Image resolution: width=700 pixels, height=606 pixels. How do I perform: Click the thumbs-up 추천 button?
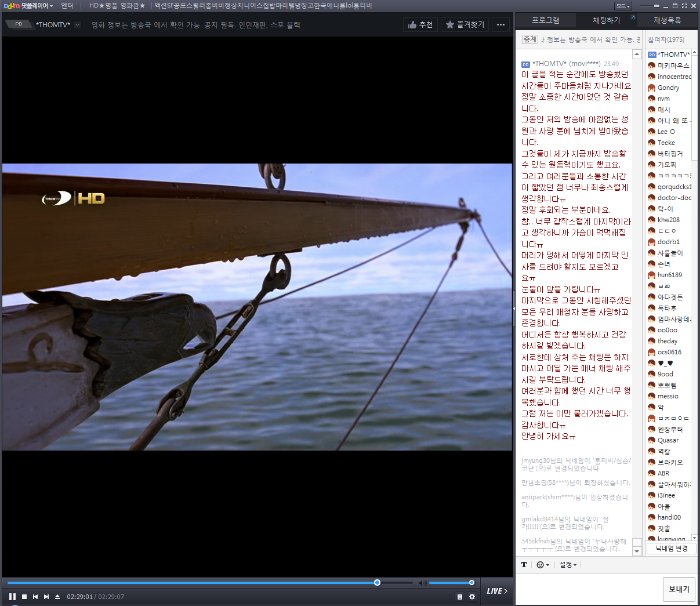click(x=420, y=25)
